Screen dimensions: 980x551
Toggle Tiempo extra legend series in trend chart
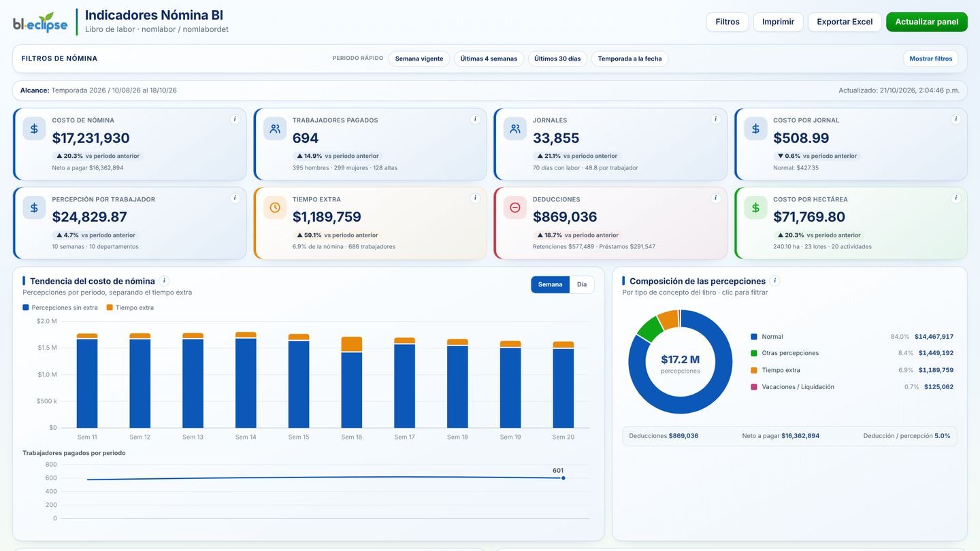(130, 307)
